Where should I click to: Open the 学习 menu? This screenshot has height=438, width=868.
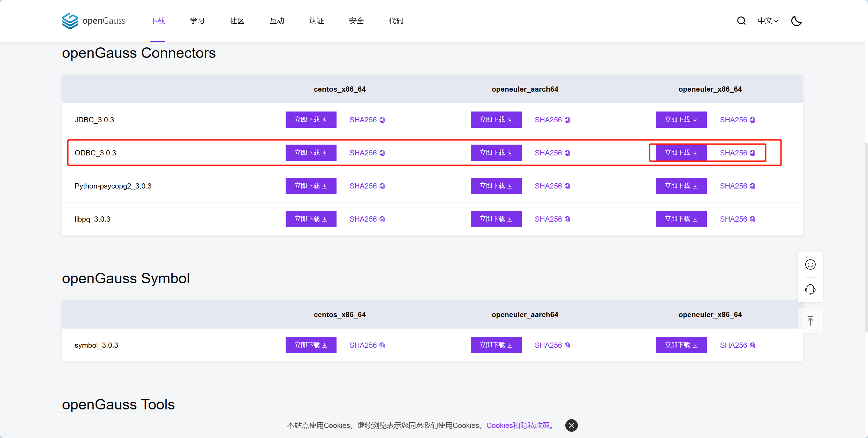(197, 21)
